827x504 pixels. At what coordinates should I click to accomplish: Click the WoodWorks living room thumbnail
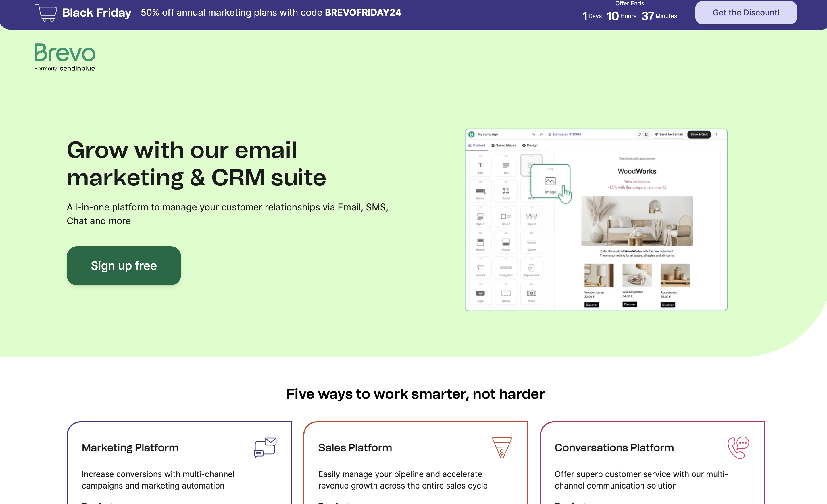point(637,221)
